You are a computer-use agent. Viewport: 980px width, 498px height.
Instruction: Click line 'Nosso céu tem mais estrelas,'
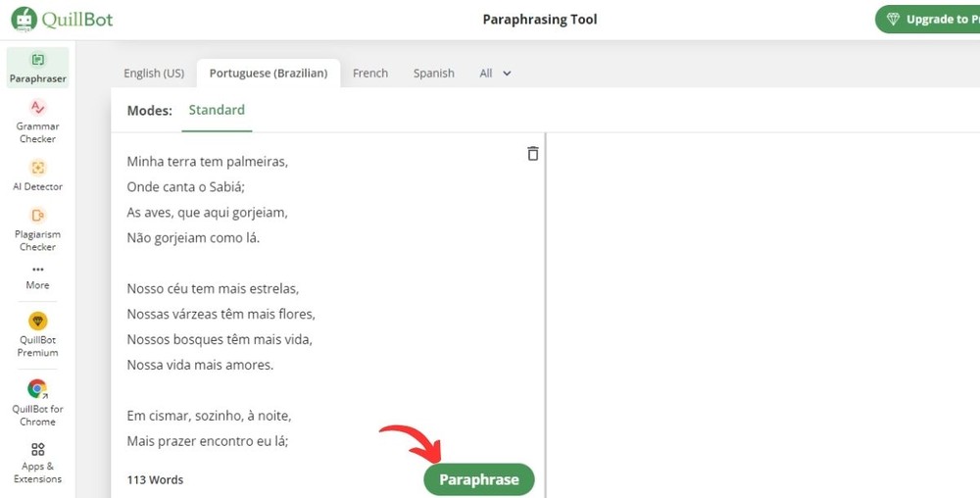click(213, 288)
